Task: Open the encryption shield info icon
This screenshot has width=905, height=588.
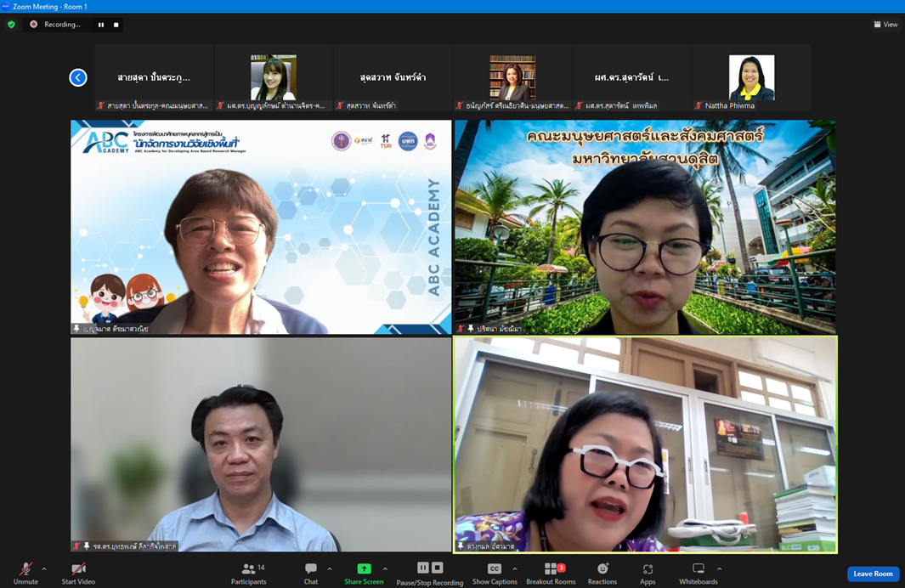Action: tap(11, 25)
